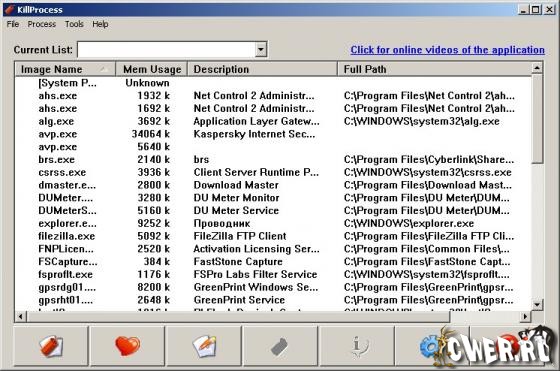
Task: Click the FSPro Labs Filter Service description
Action: click(255, 275)
